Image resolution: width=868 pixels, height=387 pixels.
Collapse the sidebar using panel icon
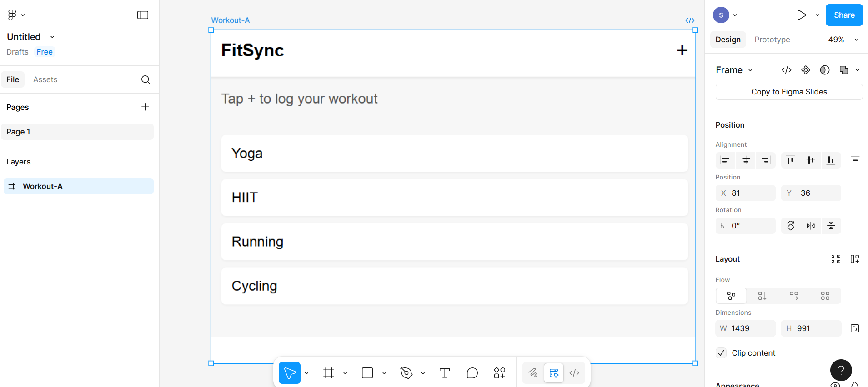143,15
